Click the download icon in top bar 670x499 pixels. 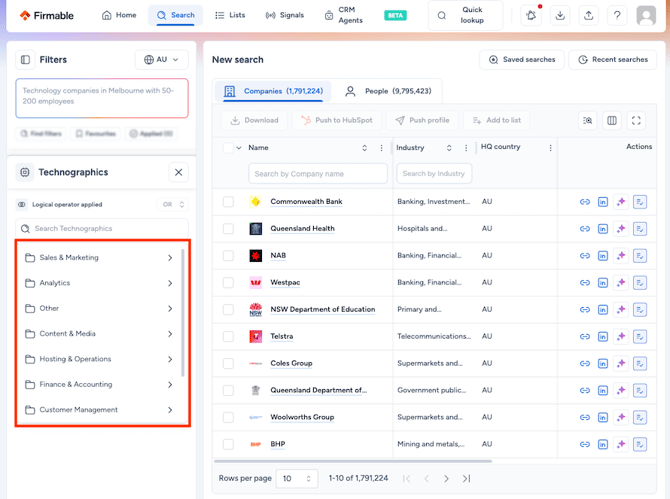[560, 16]
